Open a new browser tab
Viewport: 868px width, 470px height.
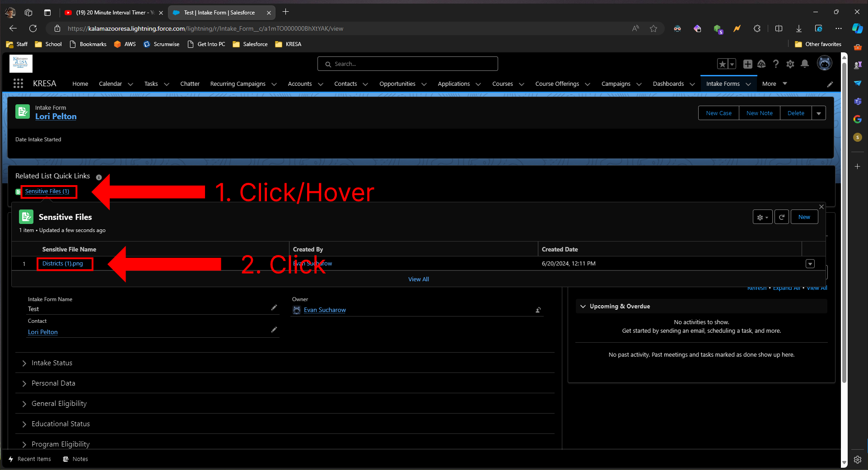click(285, 12)
